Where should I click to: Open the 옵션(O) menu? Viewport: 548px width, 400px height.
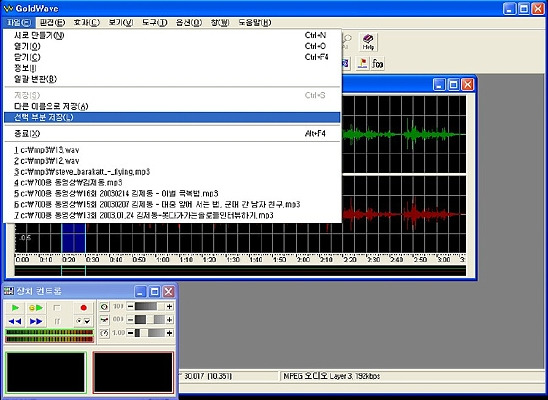189,23
